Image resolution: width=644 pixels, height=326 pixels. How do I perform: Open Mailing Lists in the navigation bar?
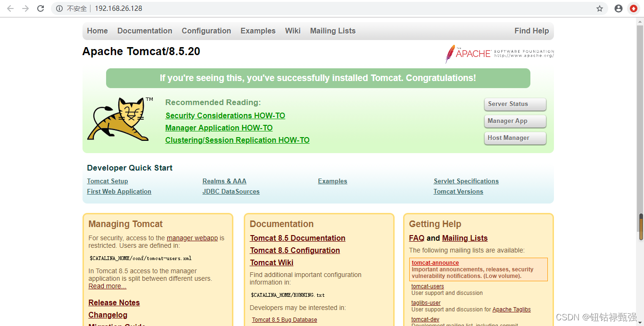(x=333, y=31)
